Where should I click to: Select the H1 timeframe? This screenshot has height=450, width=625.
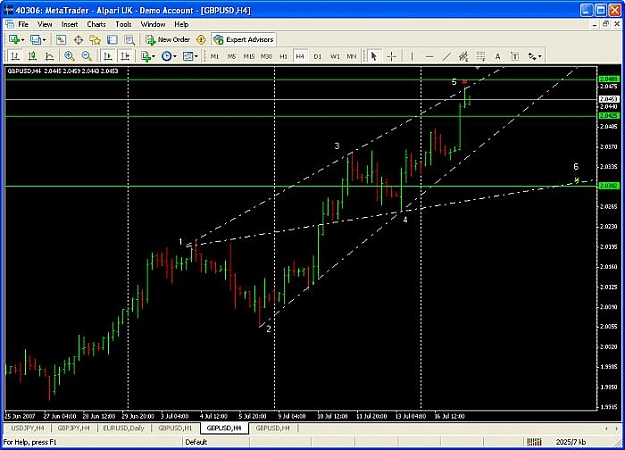(283, 57)
